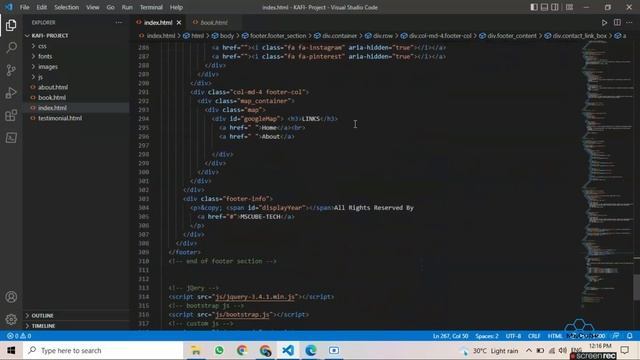
Task: Click the div.footer_content breadcrumb
Action: point(508,36)
